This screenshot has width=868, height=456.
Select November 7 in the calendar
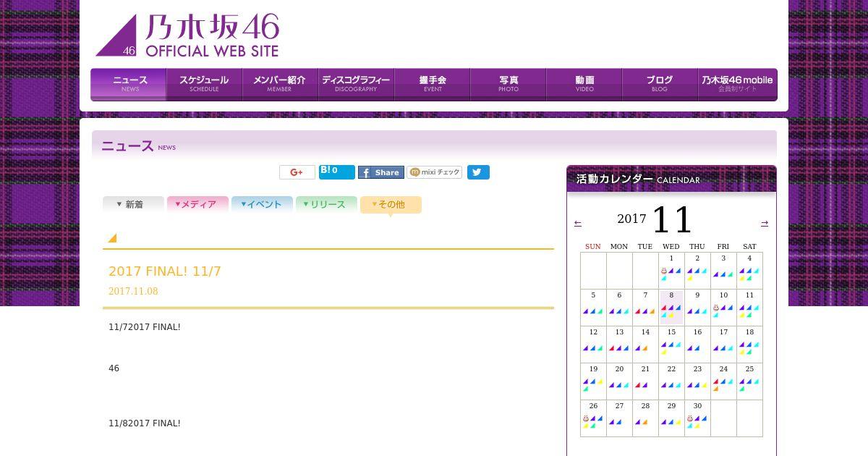pos(645,307)
